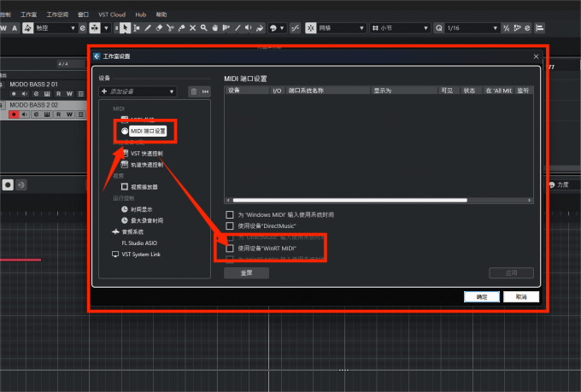Viewport: 581px width, 392px height.
Task: Toggle Read automation on MODO BASS 2 01
Action: (x=58, y=94)
